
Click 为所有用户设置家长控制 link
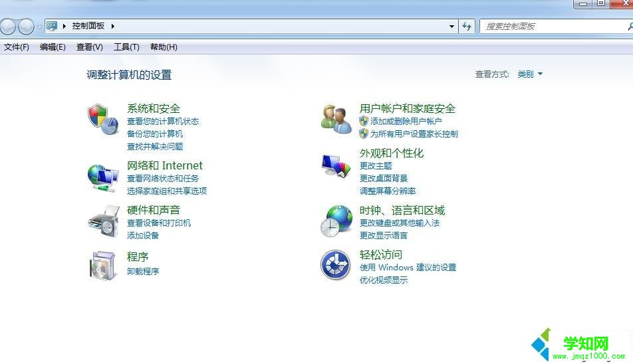pos(414,134)
